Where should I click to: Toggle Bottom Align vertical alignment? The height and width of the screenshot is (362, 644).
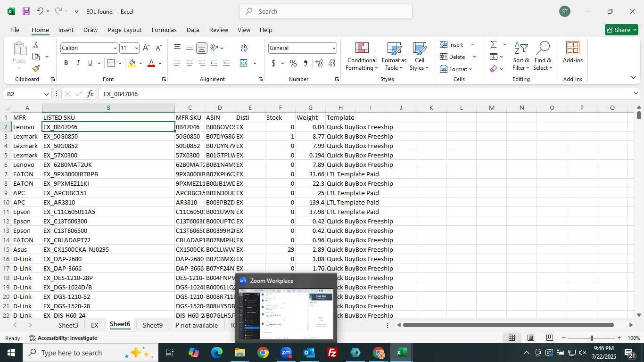click(x=202, y=48)
